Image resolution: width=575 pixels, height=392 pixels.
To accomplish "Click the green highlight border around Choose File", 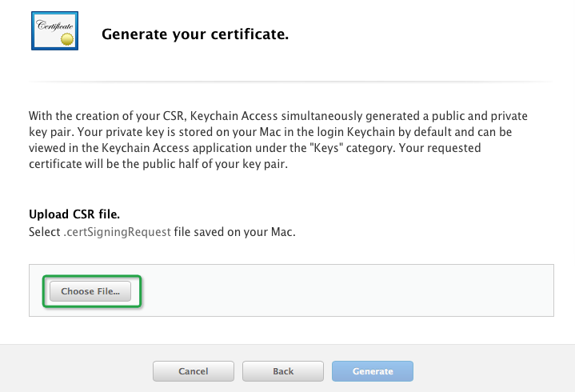I will (x=92, y=276).
